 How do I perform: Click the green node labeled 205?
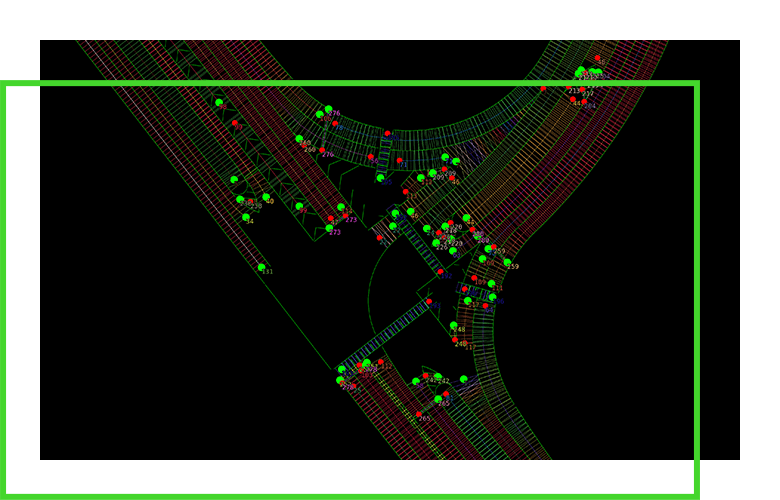click(x=381, y=178)
